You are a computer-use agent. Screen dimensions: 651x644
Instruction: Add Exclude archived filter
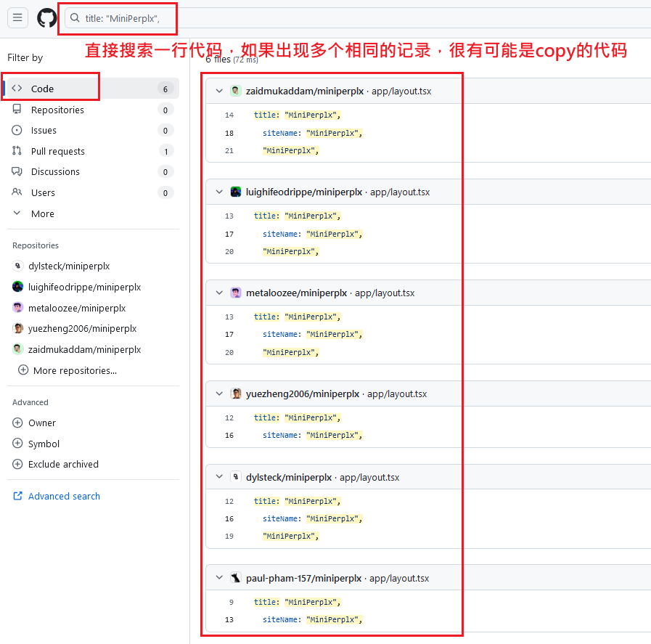63,464
